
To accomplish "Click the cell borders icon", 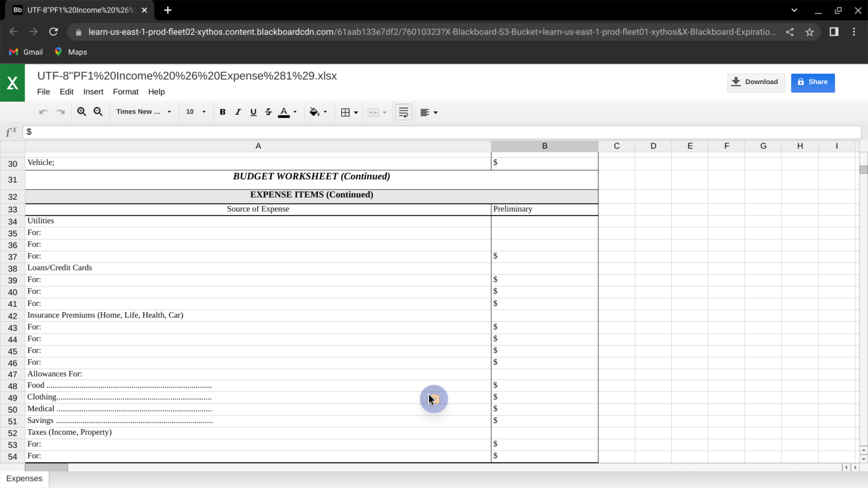I will pyautogui.click(x=345, y=112).
